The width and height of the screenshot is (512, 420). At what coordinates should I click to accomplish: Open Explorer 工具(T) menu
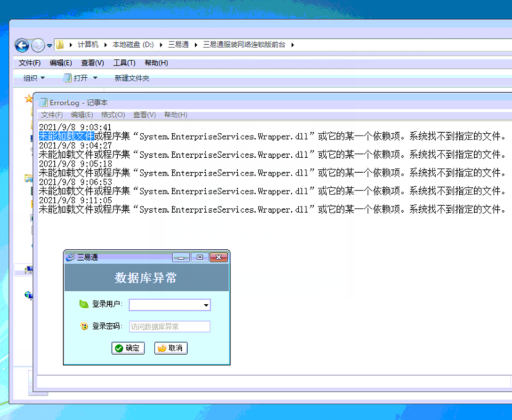124,63
